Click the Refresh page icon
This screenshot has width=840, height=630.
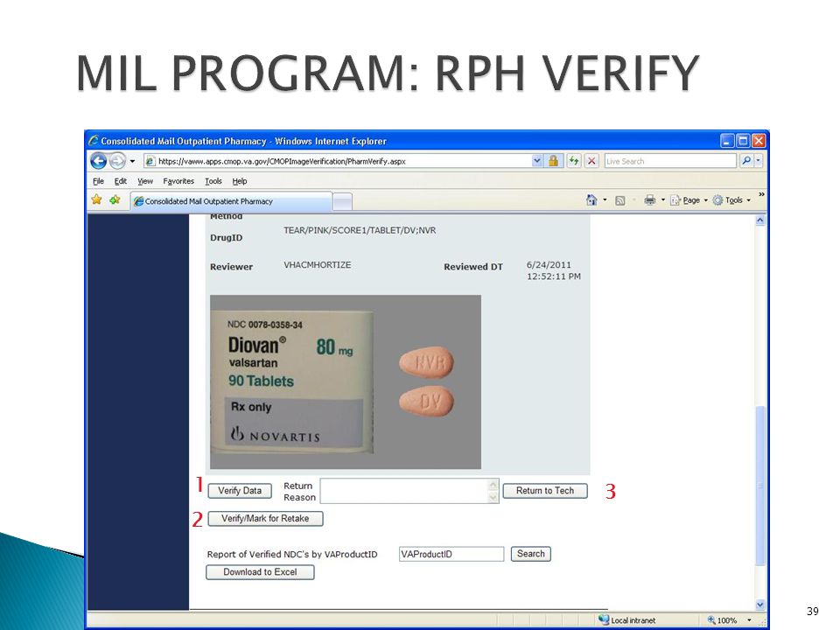574,161
